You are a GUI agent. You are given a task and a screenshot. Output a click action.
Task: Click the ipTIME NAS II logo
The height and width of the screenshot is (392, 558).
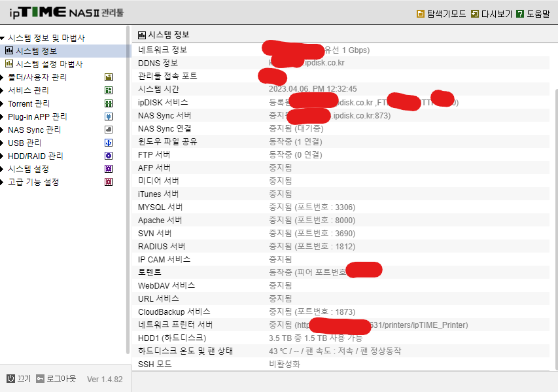point(66,12)
